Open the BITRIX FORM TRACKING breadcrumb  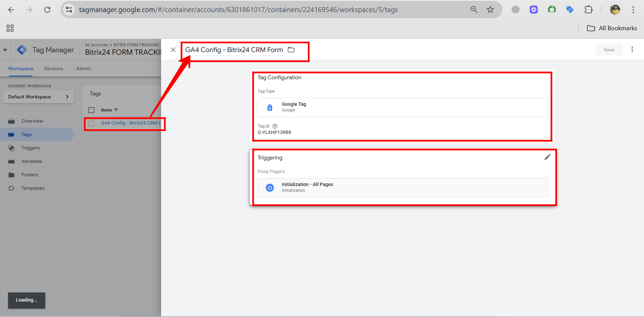[x=136, y=45]
